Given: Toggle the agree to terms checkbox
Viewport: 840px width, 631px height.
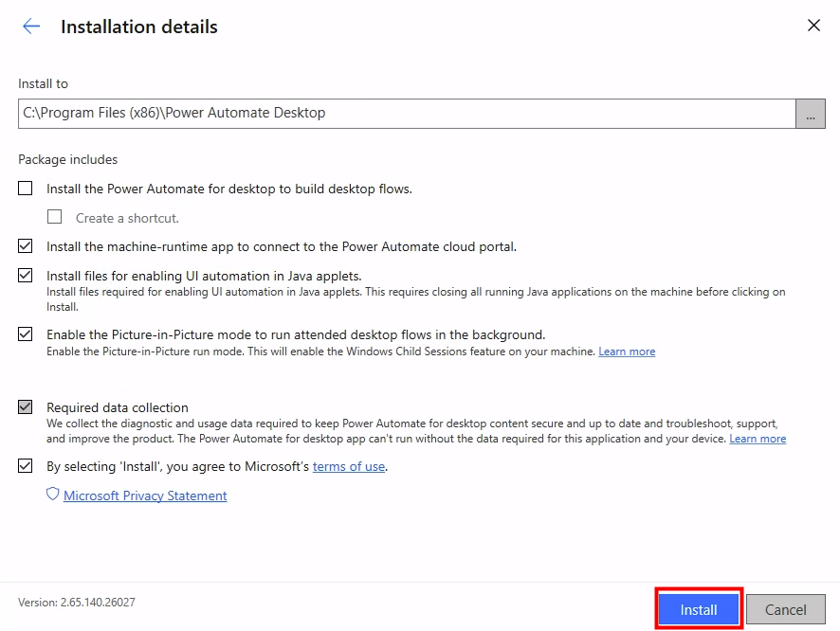Looking at the screenshot, I should coord(26,466).
